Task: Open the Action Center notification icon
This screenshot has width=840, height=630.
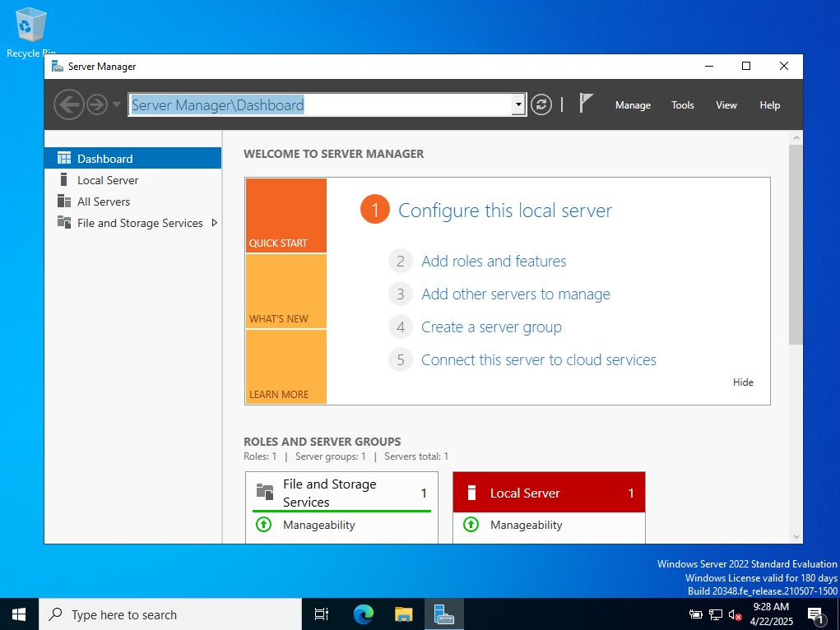Action: (x=815, y=615)
